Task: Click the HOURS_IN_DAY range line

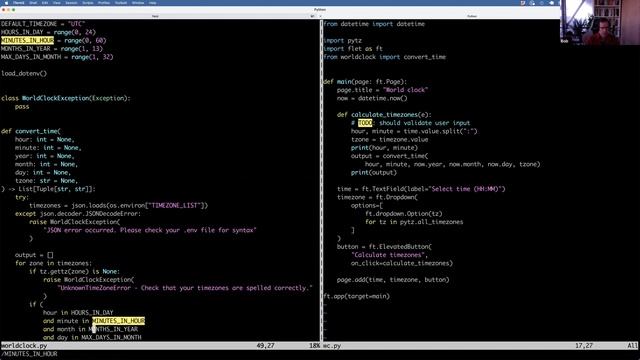Action: pyautogui.click(x=48, y=32)
